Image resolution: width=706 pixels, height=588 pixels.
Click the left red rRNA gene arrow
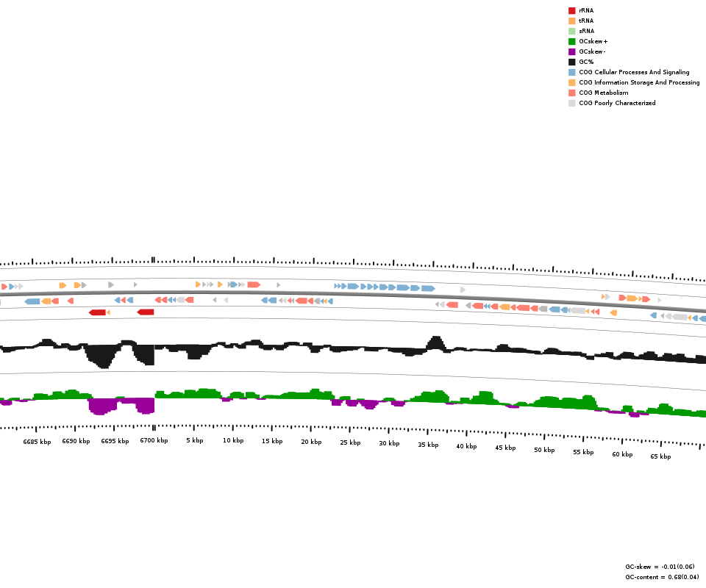[x=97, y=312]
